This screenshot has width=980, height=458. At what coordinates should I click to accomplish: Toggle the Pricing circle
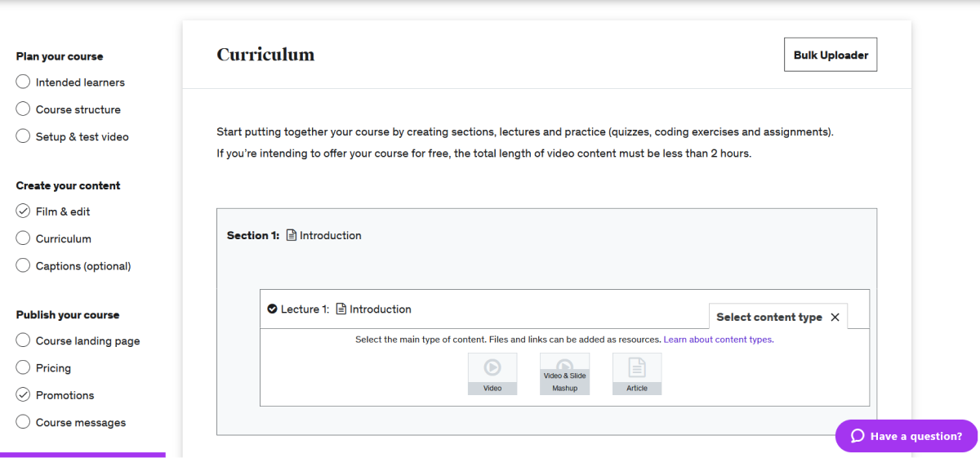(x=23, y=367)
